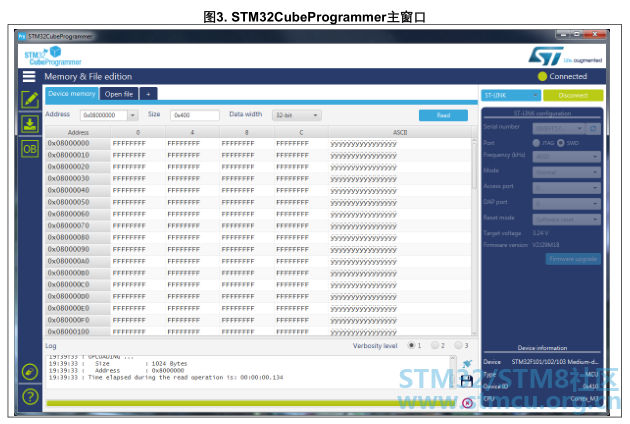Refresh the serial number list
This screenshot has height=424, width=630.
(x=593, y=129)
